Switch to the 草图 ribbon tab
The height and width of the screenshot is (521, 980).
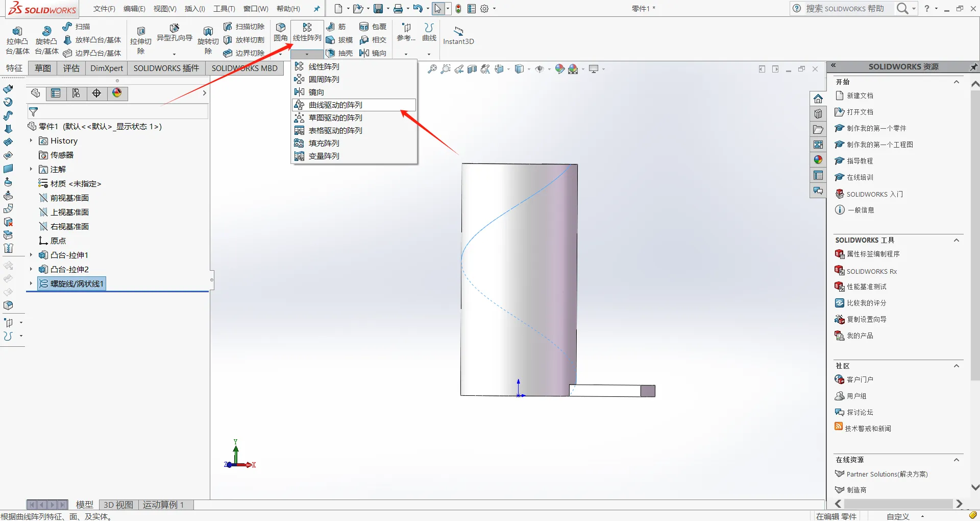coord(43,68)
